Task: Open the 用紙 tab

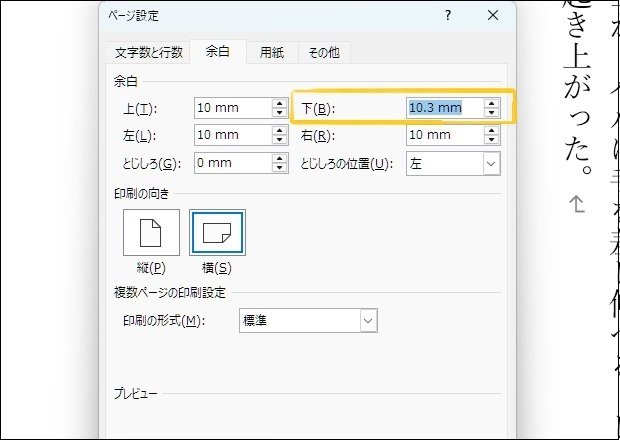Action: point(272,52)
